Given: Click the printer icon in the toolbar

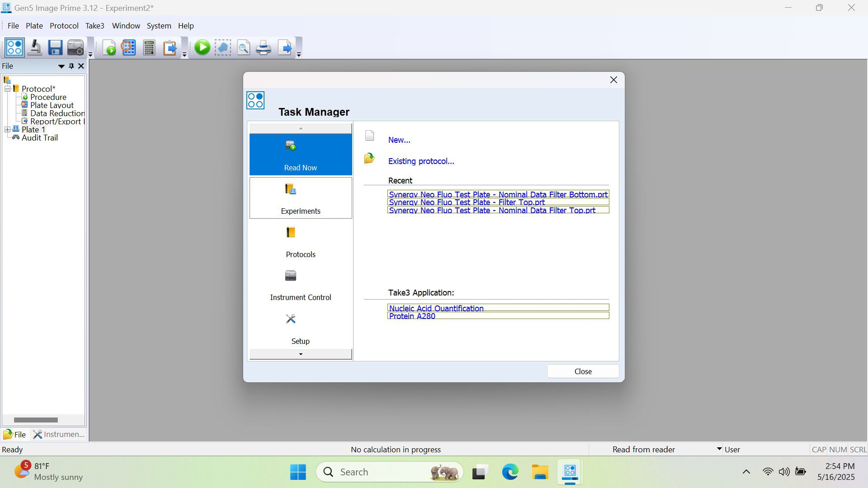Looking at the screenshot, I should [264, 47].
